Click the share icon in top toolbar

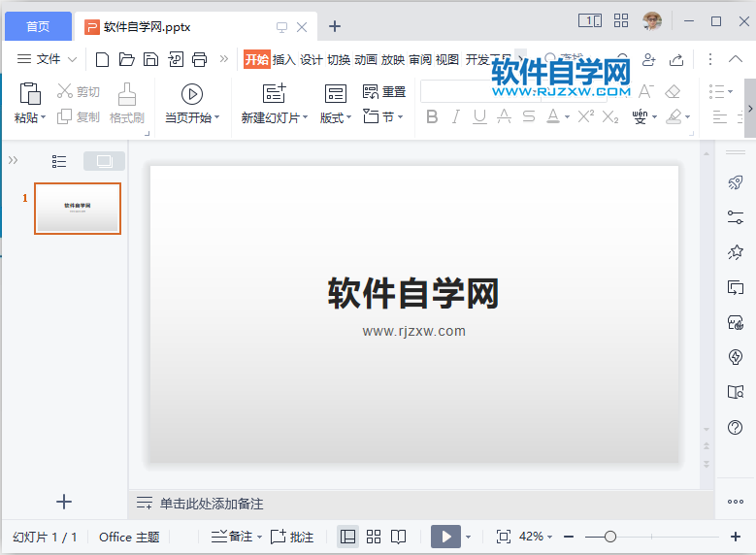[x=676, y=59]
